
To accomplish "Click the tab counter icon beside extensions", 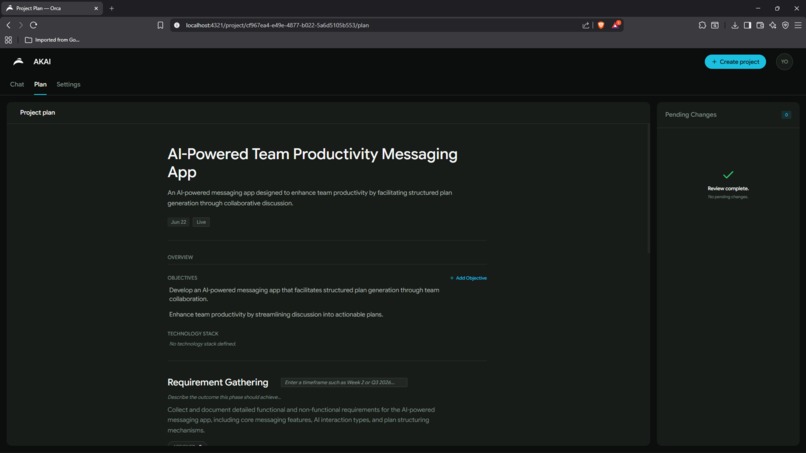I will [x=715, y=25].
